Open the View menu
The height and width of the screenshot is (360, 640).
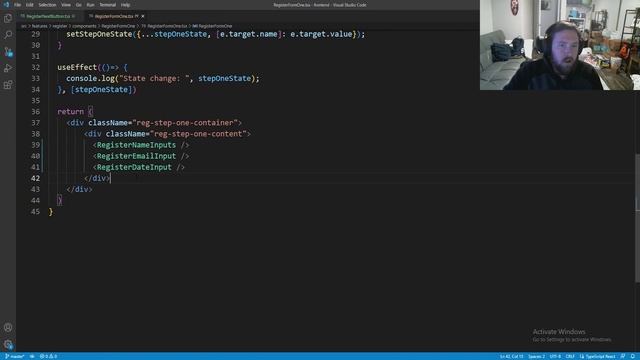66,5
